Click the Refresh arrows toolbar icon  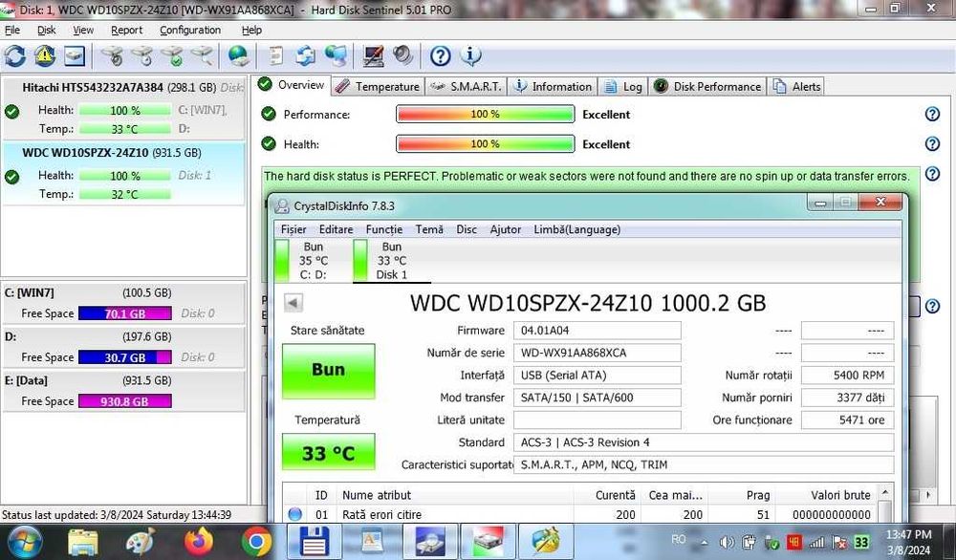[x=15, y=56]
